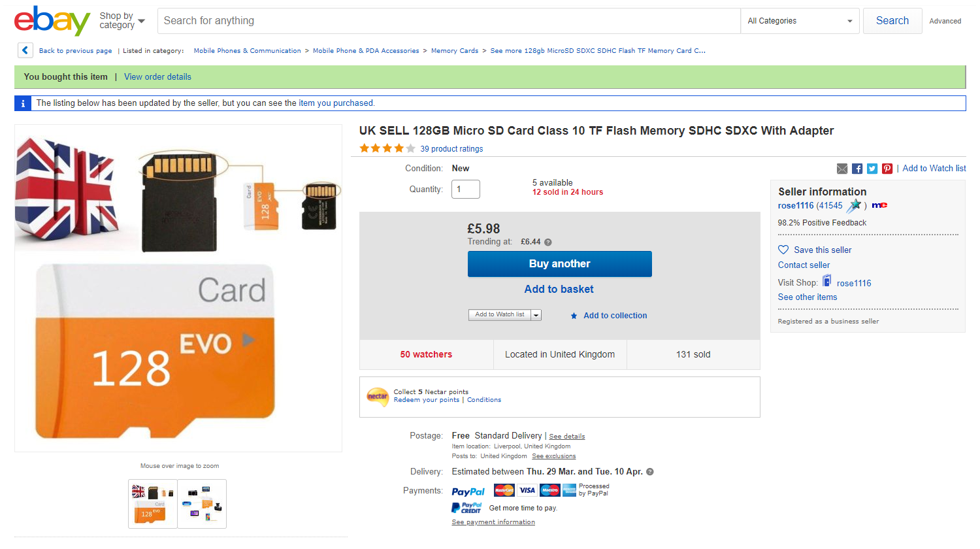This screenshot has height=549, width=980.
Task: Click the Quantity input box
Action: [x=466, y=190]
